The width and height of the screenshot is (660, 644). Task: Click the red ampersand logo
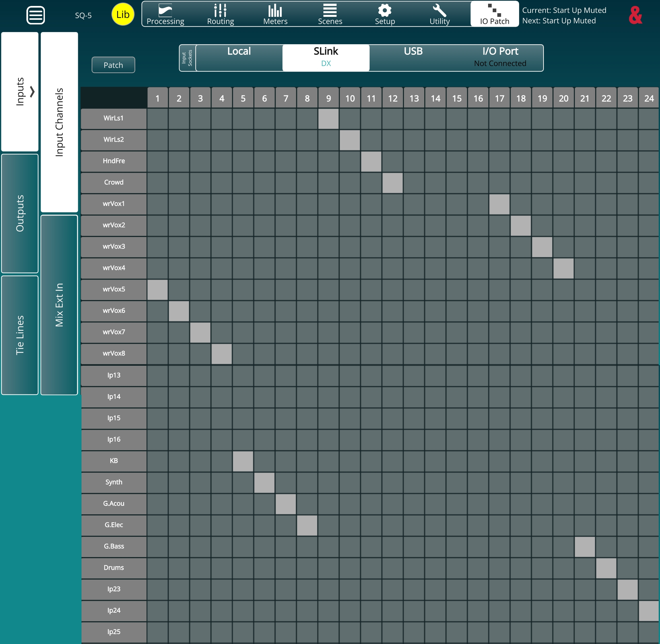click(635, 15)
